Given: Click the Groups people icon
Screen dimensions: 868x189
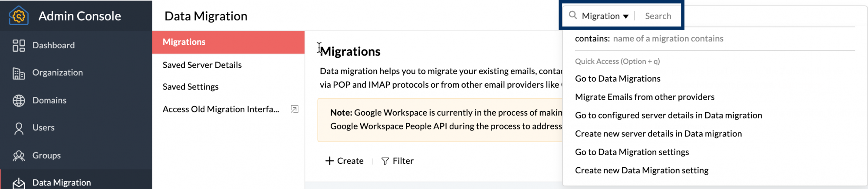Looking at the screenshot, I should pyautogui.click(x=19, y=156).
